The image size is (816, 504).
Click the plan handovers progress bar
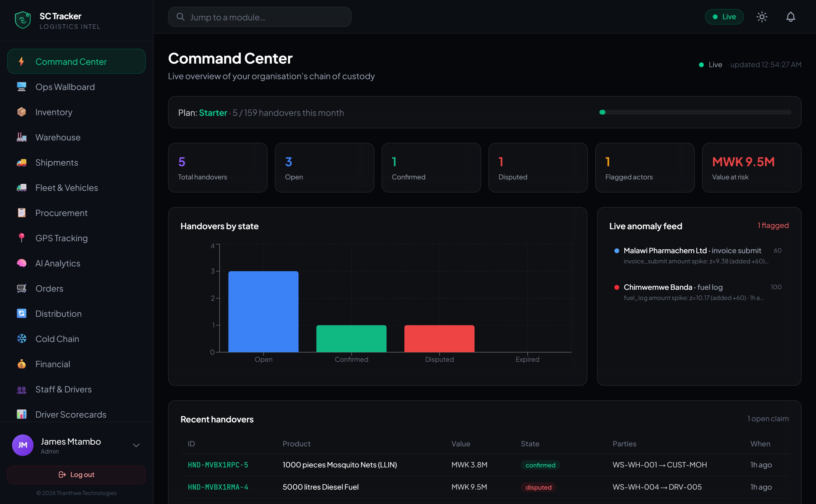click(x=695, y=112)
